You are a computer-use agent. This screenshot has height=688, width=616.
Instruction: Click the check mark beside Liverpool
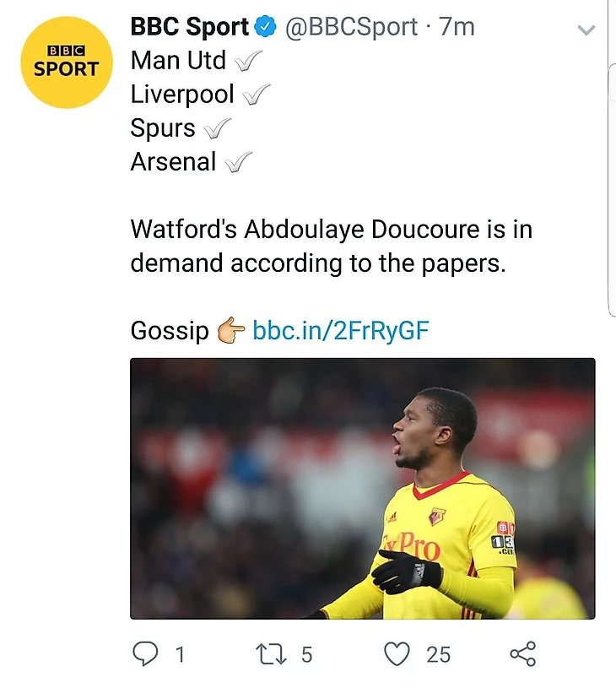click(254, 95)
